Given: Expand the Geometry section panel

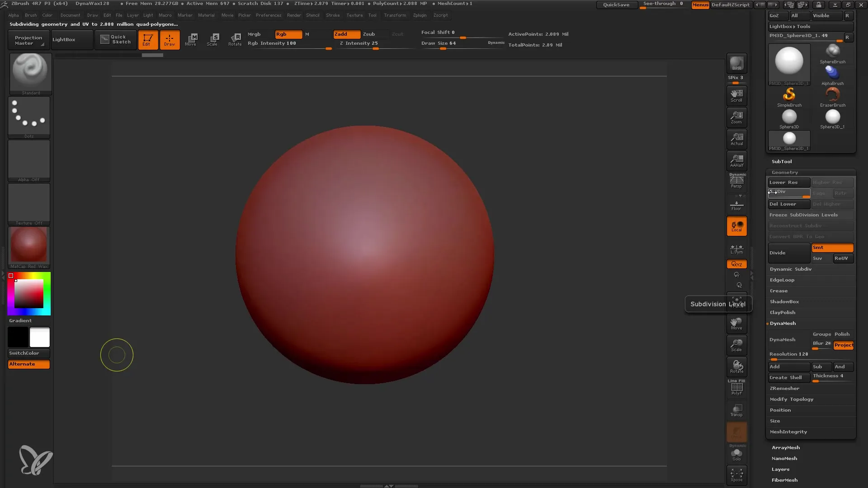Looking at the screenshot, I should click(x=784, y=172).
